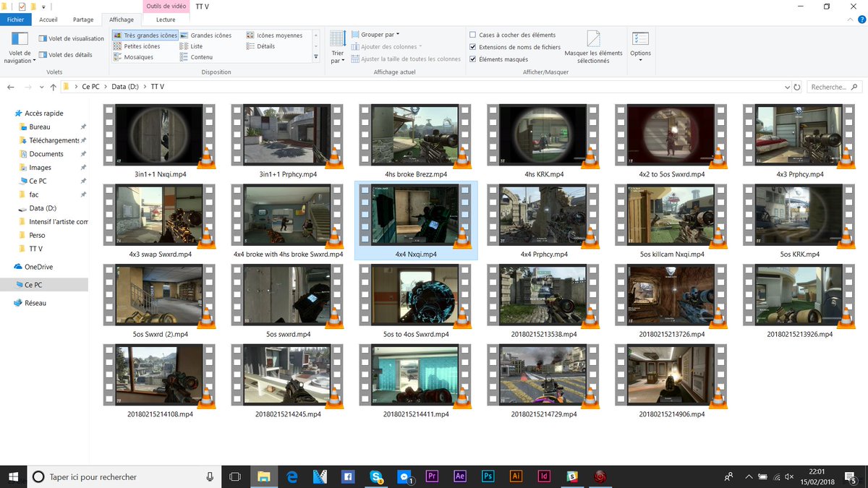Image resolution: width=868 pixels, height=488 pixels.
Task: Switch to the Partage ribbon tab
Action: (83, 20)
